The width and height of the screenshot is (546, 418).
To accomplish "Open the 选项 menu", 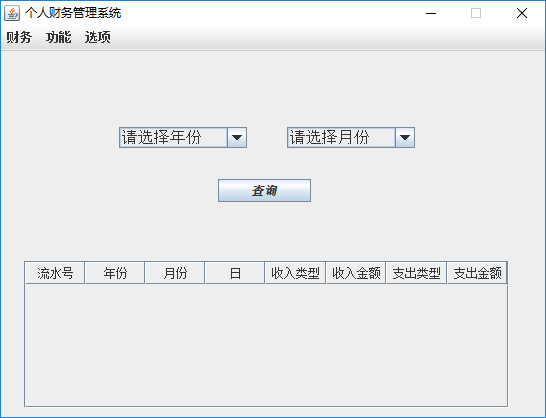I will 98,37.
